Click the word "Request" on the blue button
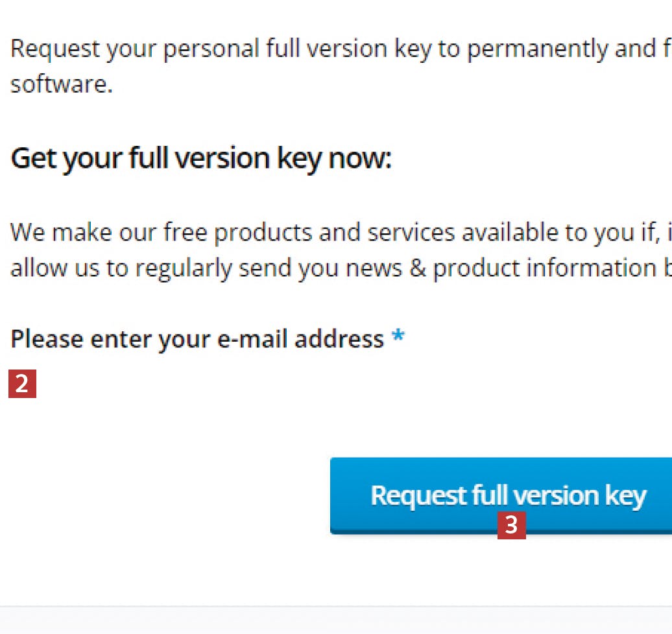Screen dimensions: 672x634 tap(418, 495)
